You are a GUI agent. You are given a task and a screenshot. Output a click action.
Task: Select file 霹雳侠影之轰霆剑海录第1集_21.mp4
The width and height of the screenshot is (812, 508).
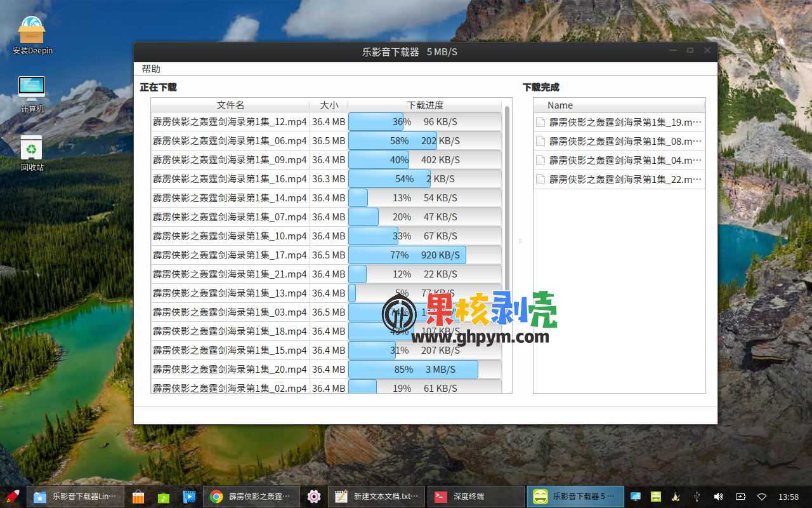(230, 274)
